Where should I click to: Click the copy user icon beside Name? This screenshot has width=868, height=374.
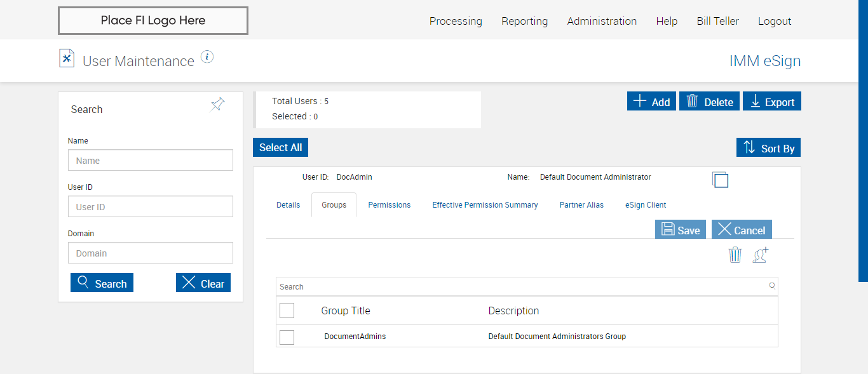[x=720, y=180]
